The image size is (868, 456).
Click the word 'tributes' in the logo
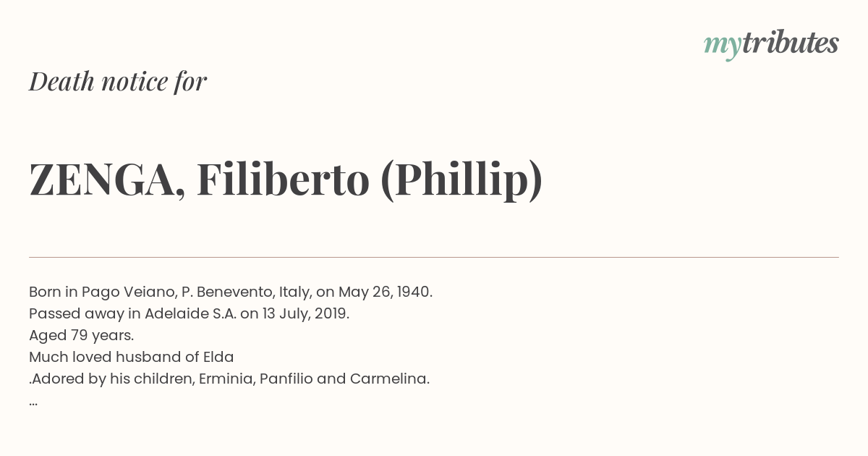point(791,43)
